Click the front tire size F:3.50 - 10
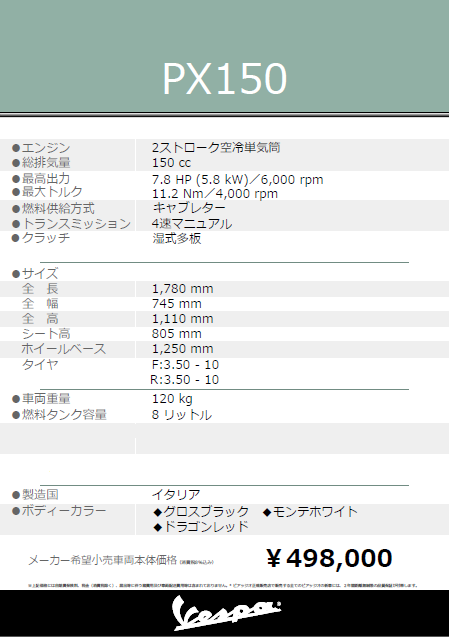449x637 pixels. click(185, 364)
